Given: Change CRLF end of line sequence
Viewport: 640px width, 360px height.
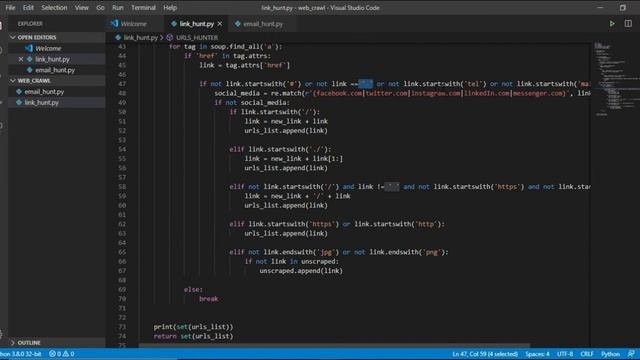Looking at the screenshot, I should click(x=587, y=354).
